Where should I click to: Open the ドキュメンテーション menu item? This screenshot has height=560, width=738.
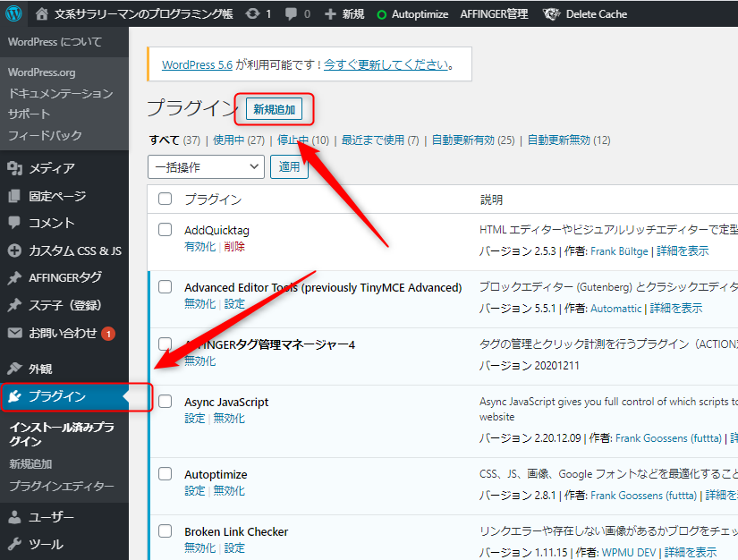click(60, 93)
